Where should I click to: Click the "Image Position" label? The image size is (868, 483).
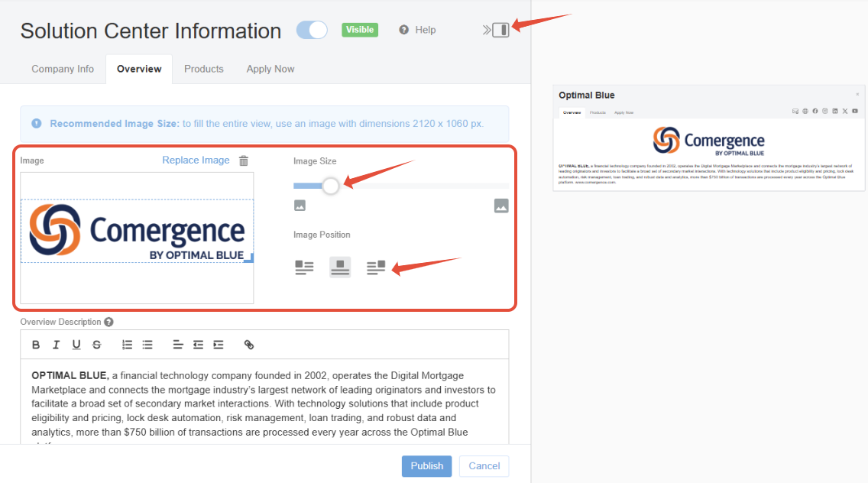pyautogui.click(x=322, y=235)
